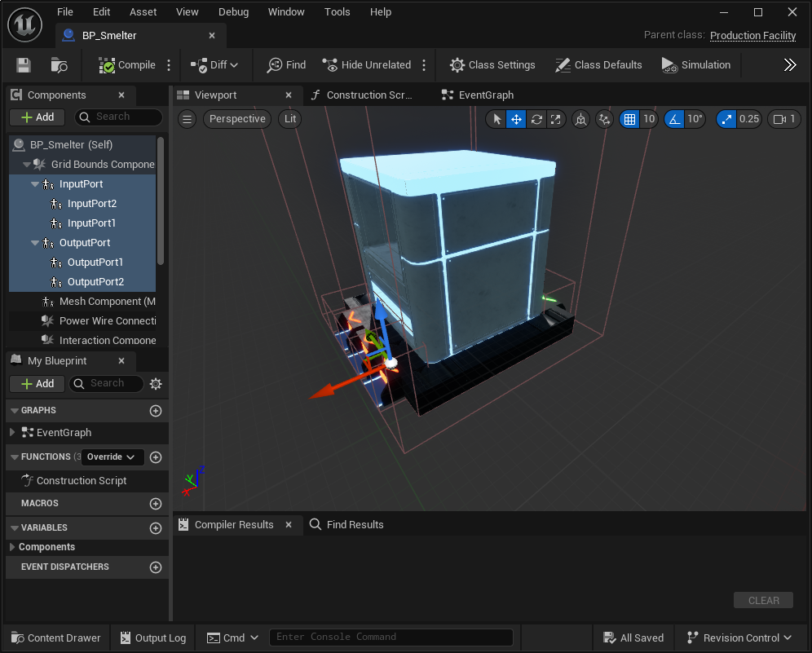Click the Save blueprint icon
Image resolution: width=812 pixels, height=653 pixels.
click(24, 65)
